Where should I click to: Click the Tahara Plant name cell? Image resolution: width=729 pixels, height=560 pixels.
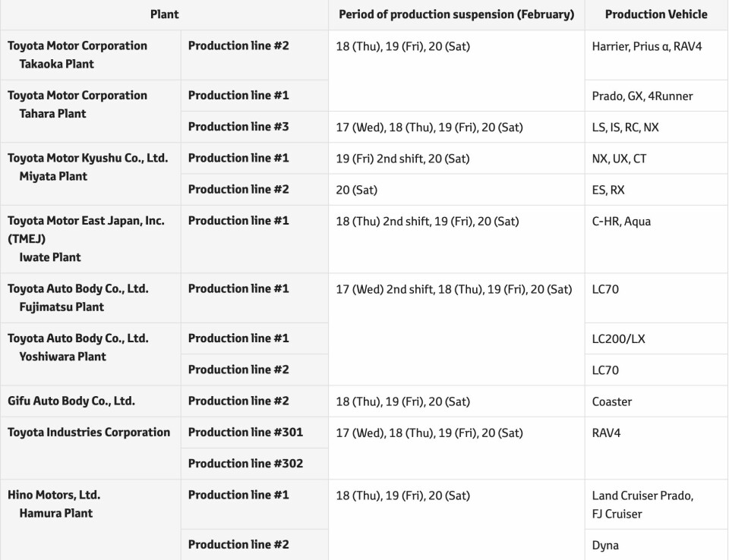pyautogui.click(x=77, y=105)
